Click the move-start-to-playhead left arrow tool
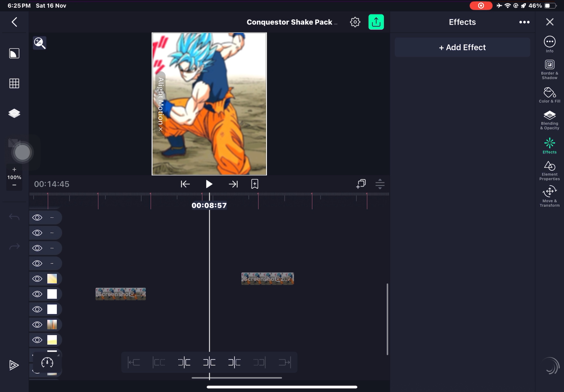 pos(134,362)
